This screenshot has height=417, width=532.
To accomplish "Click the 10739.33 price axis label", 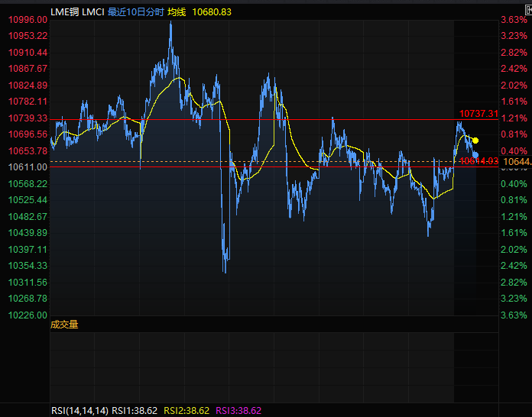I will (28, 118).
